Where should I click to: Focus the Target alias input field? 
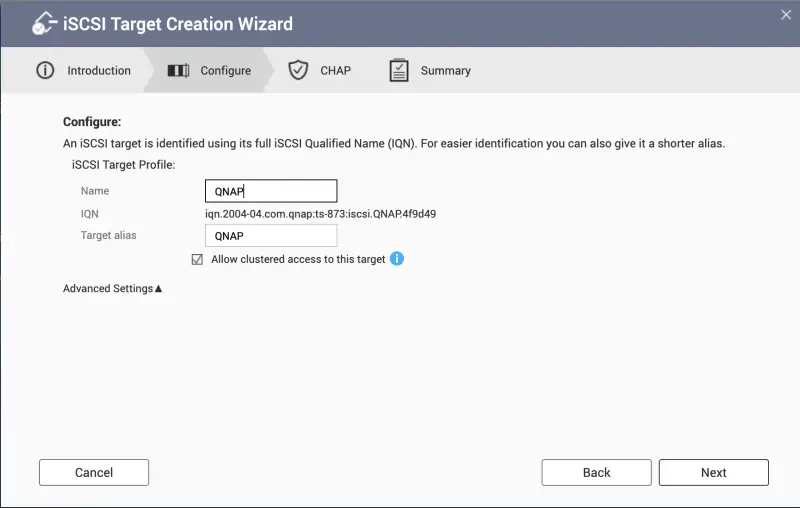271,236
